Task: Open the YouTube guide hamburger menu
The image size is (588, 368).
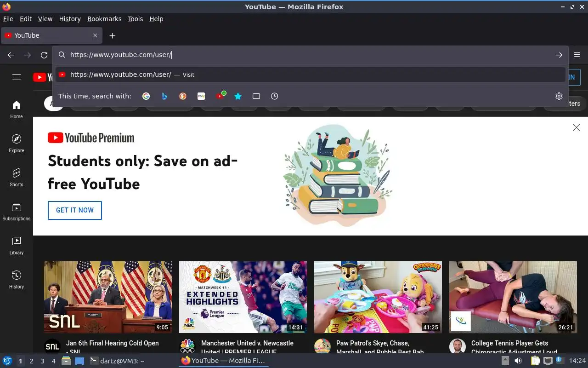Action: point(17,77)
